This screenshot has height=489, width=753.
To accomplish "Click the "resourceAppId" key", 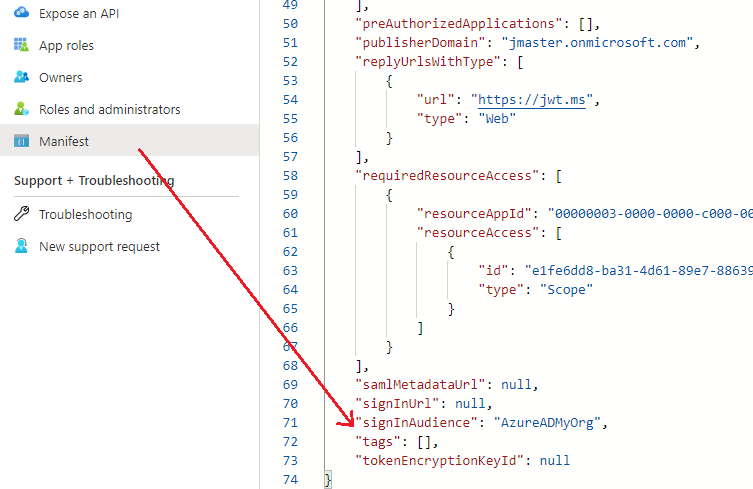I will click(477, 214).
